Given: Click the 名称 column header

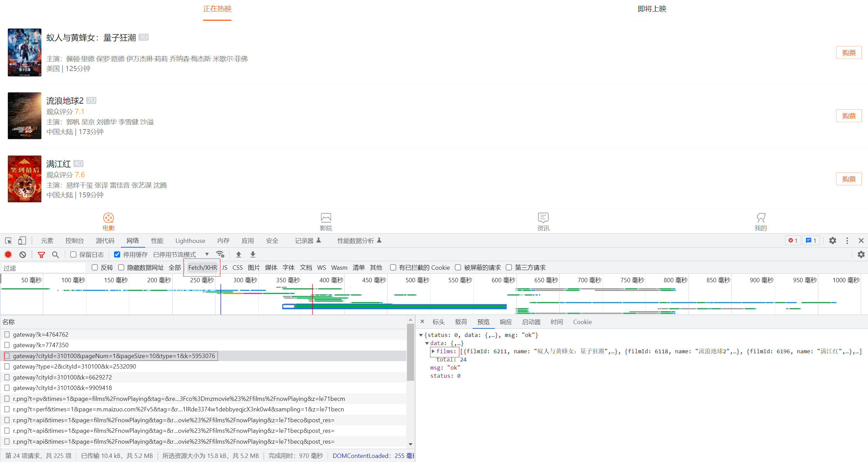Looking at the screenshot, I should click(x=9, y=322).
